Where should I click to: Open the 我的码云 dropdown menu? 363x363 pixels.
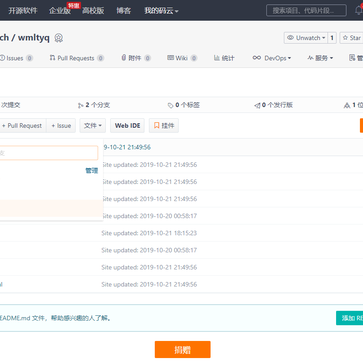click(x=161, y=11)
